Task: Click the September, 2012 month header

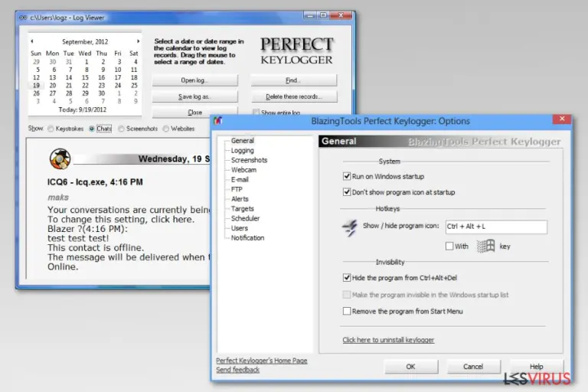Action: coord(85,41)
